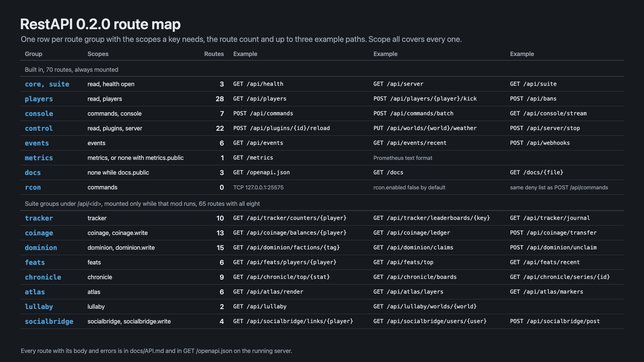Viewport: 644px width, 362px height.
Task: Click the atlas group link
Action: (35, 292)
